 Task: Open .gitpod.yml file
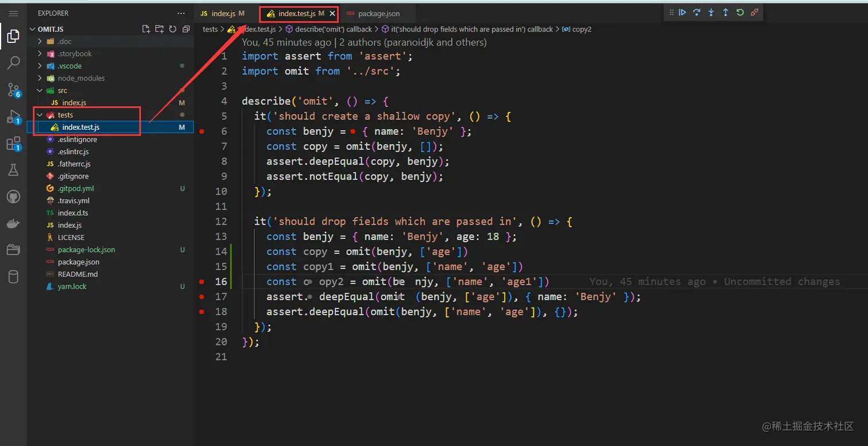click(111, 188)
